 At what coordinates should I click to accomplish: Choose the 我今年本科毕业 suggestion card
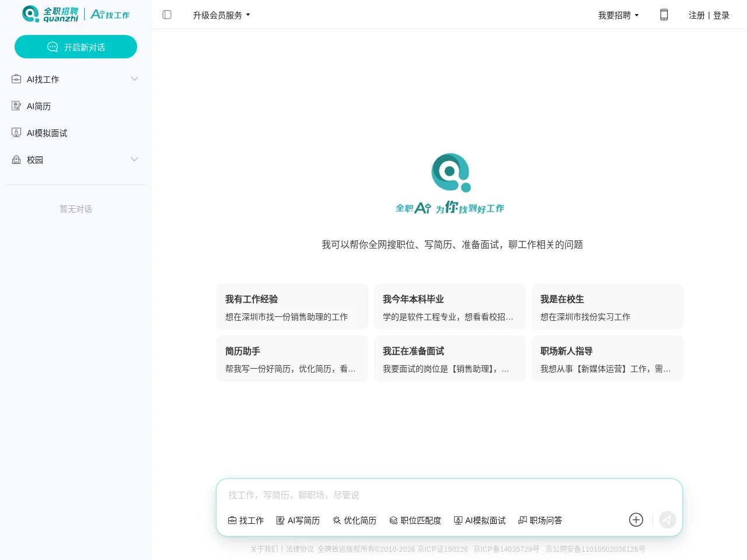(x=450, y=307)
